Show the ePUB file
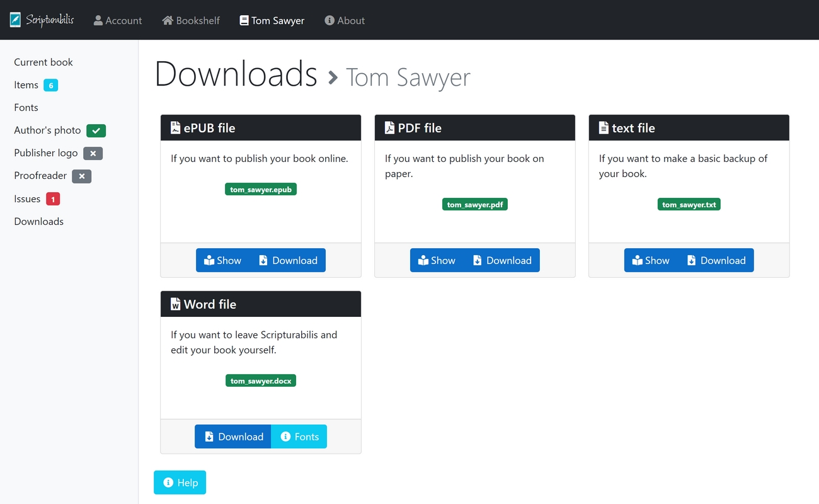The width and height of the screenshot is (819, 504). [222, 260]
